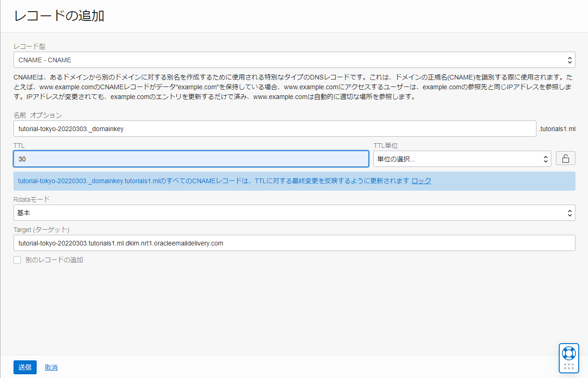Click the Target field with the oracleemaildelivery value
This screenshot has height=378, width=588.
coord(294,243)
